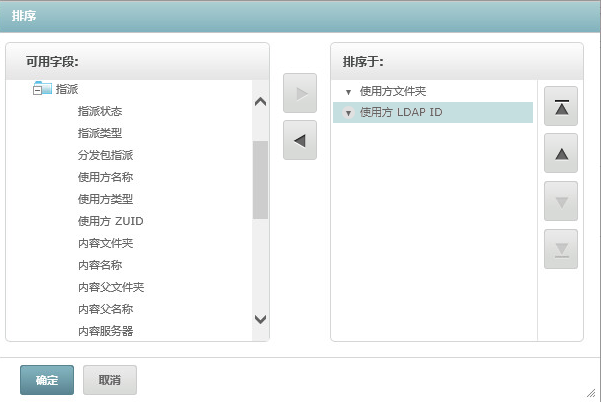Click the available fields scrollbar thumb

coord(260,178)
